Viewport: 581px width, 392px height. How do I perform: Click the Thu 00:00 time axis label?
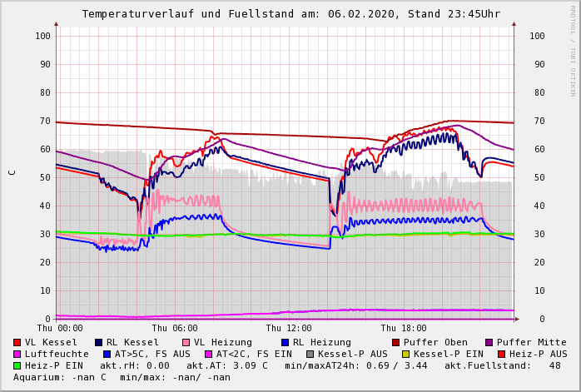click(x=60, y=329)
